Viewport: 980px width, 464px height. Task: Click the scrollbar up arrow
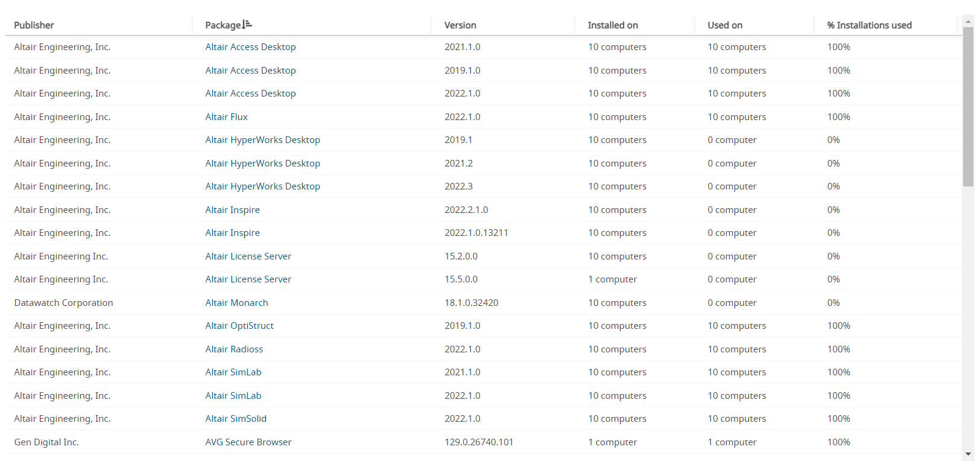(968, 21)
